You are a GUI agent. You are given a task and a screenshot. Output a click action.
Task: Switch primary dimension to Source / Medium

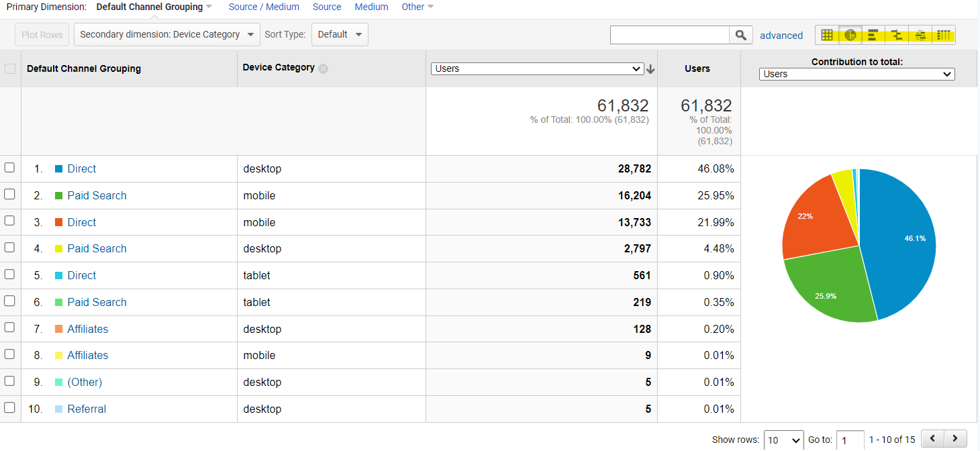264,7
